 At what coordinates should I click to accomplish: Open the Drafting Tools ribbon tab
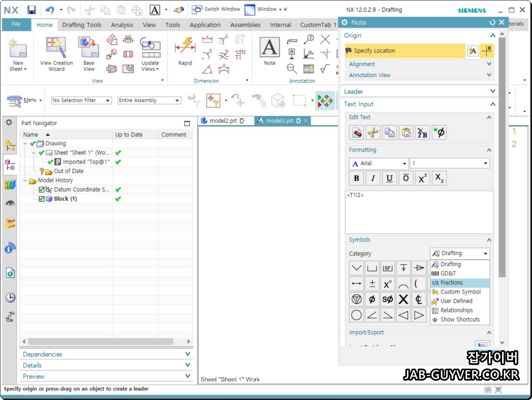[82, 25]
